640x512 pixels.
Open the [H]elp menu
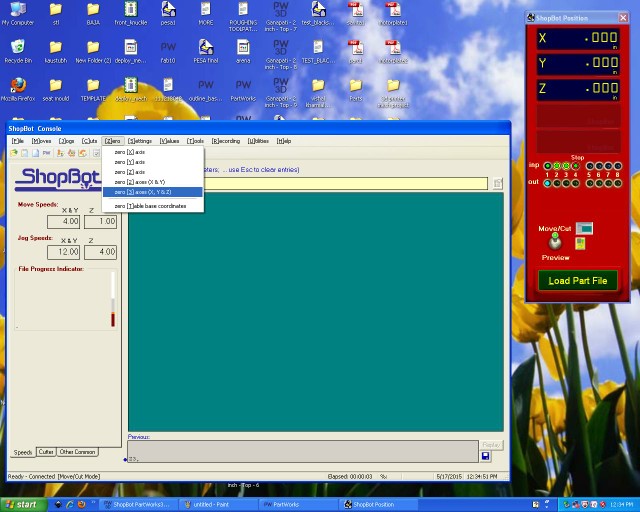point(284,141)
